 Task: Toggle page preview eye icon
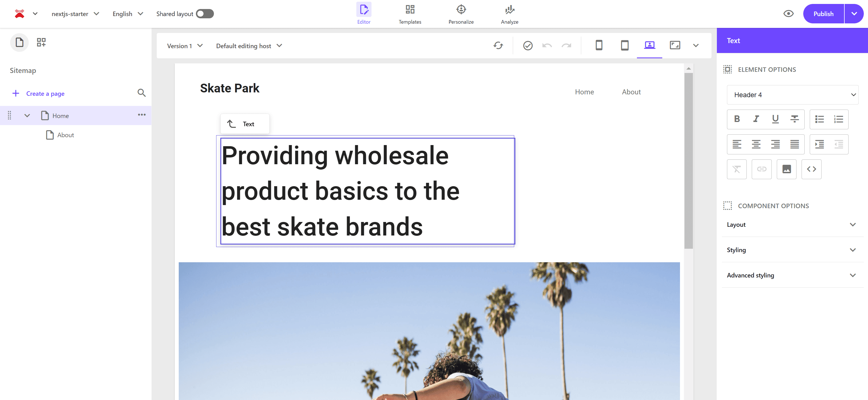click(788, 14)
